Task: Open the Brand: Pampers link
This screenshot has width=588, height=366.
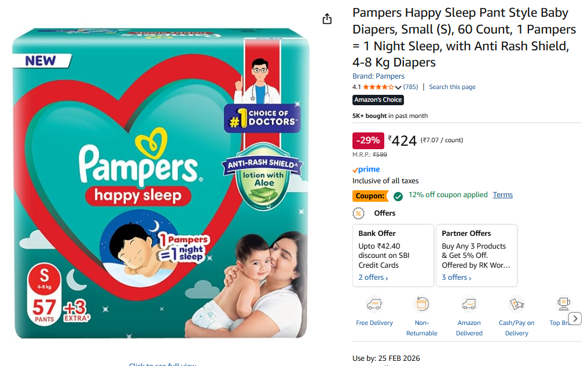Action: [378, 76]
